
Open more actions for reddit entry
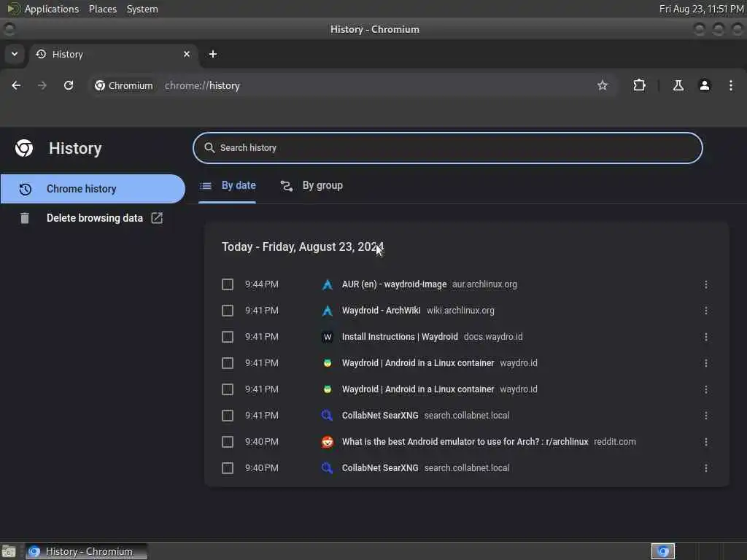pyautogui.click(x=706, y=442)
